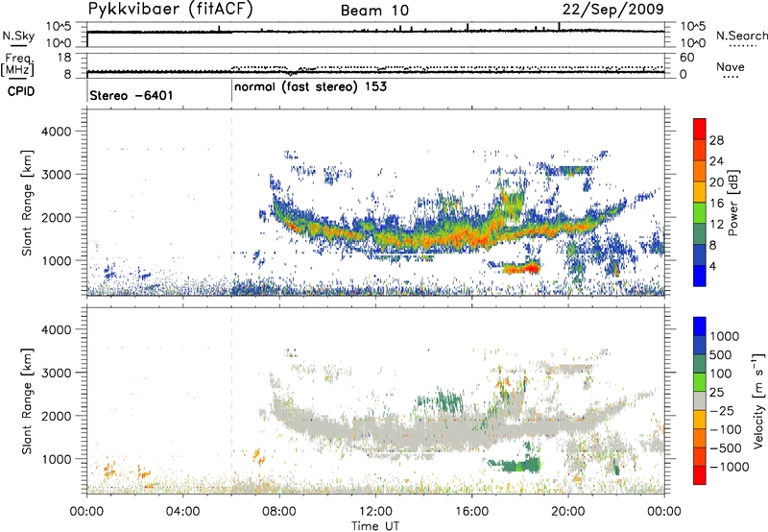Pick the yellow-orange 16–20 dB Power colorbar segment

point(700,192)
